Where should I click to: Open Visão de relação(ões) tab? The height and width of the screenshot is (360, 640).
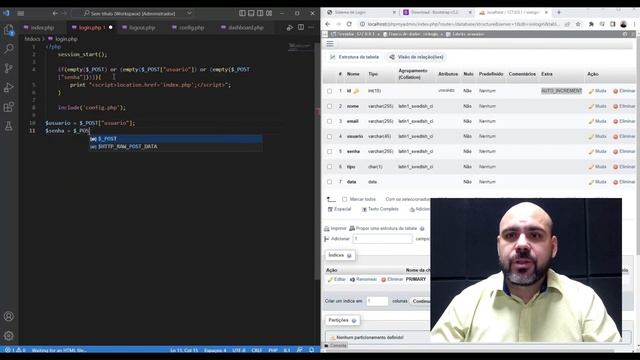point(416,57)
